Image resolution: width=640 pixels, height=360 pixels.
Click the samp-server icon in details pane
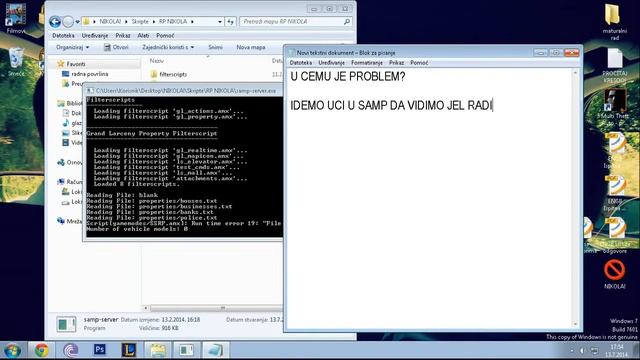[x=66, y=324]
